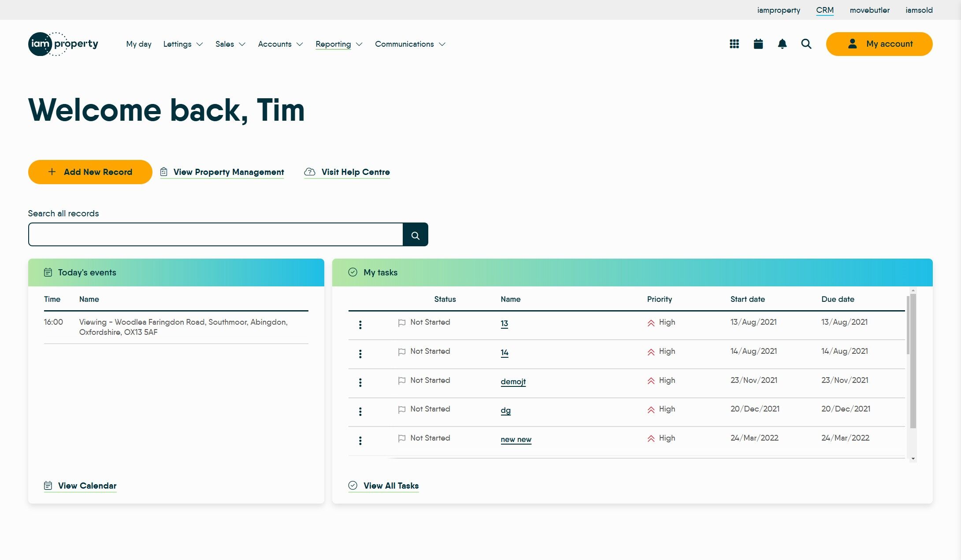Open the Accounts dropdown

click(x=280, y=44)
